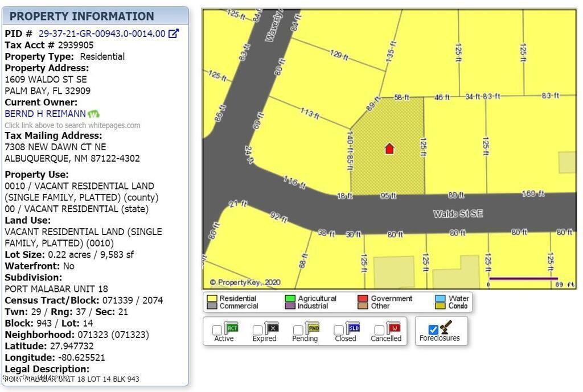
Task: Enable the Expired listings checkbox
Action: tap(257, 330)
